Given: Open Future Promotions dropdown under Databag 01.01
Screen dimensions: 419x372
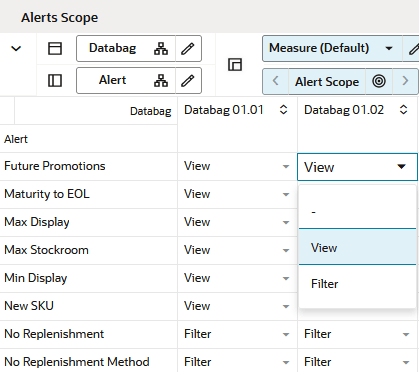Looking at the screenshot, I should pos(286,167).
